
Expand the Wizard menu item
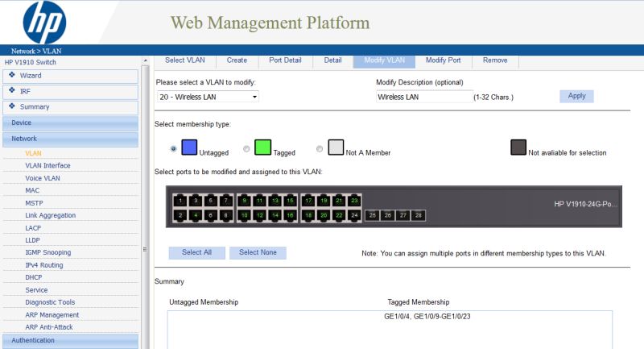click(x=70, y=76)
